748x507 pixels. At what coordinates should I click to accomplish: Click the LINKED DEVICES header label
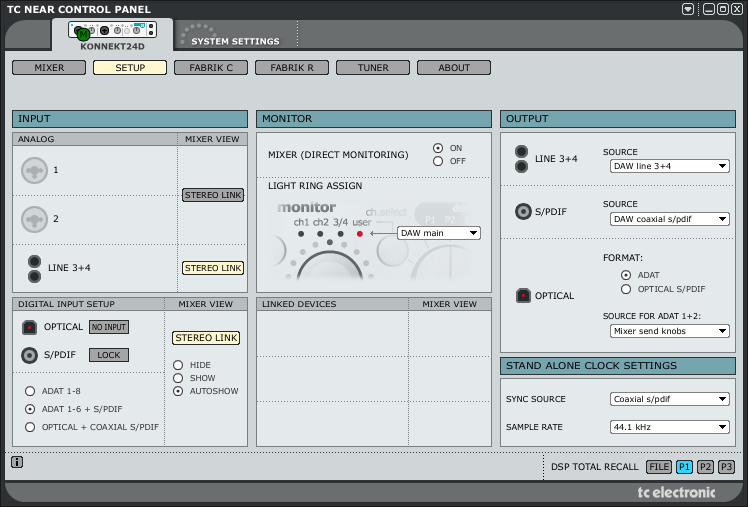[299, 304]
